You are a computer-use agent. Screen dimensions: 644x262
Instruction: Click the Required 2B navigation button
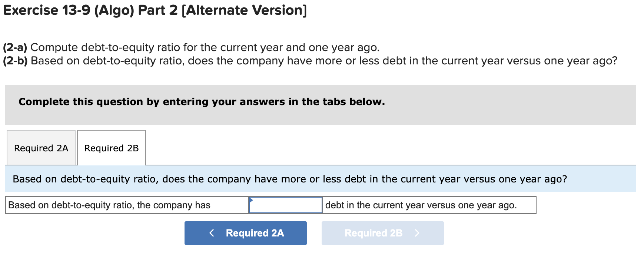382,233
